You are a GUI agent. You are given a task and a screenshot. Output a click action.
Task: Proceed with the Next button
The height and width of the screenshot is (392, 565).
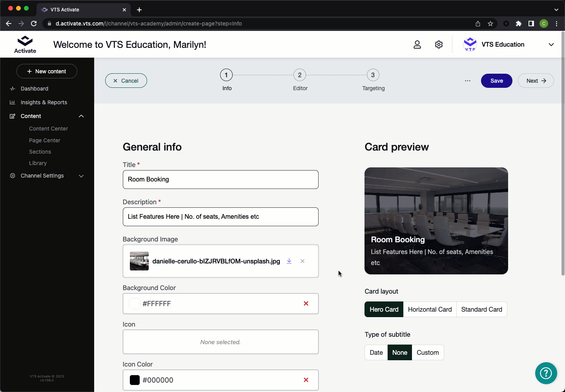(x=536, y=81)
